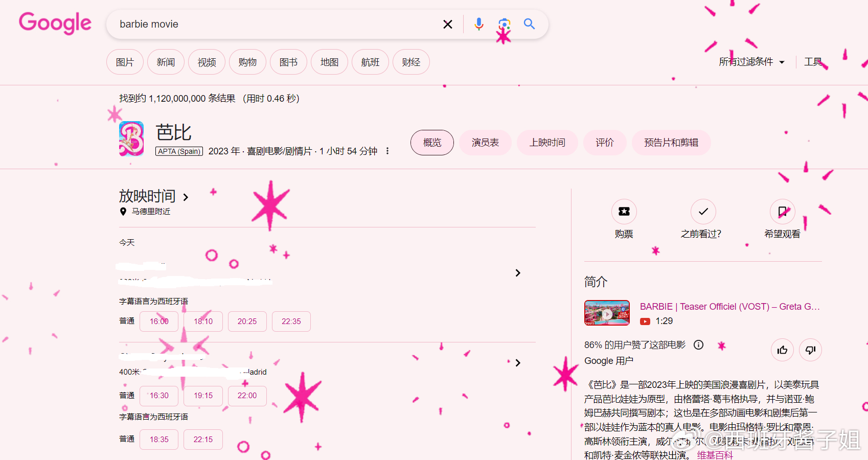
Task: Add to watchlist with bookmark icon
Action: coord(783,212)
